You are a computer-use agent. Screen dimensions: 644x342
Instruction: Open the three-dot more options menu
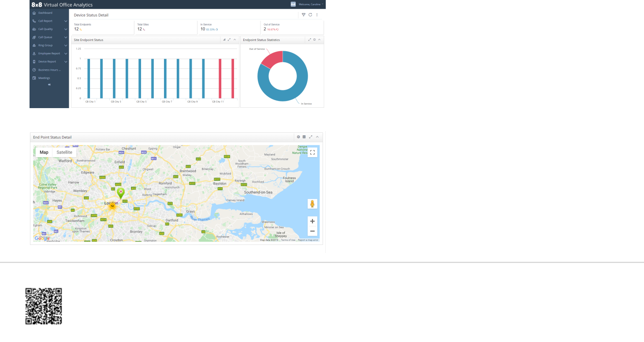[x=317, y=15]
